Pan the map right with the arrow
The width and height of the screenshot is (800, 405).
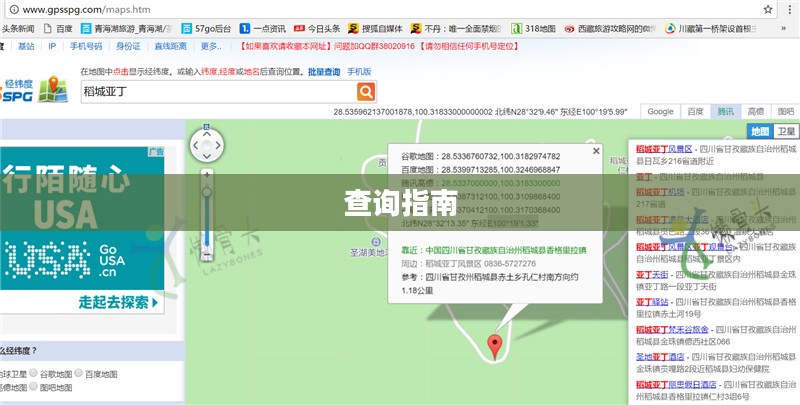[218, 145]
